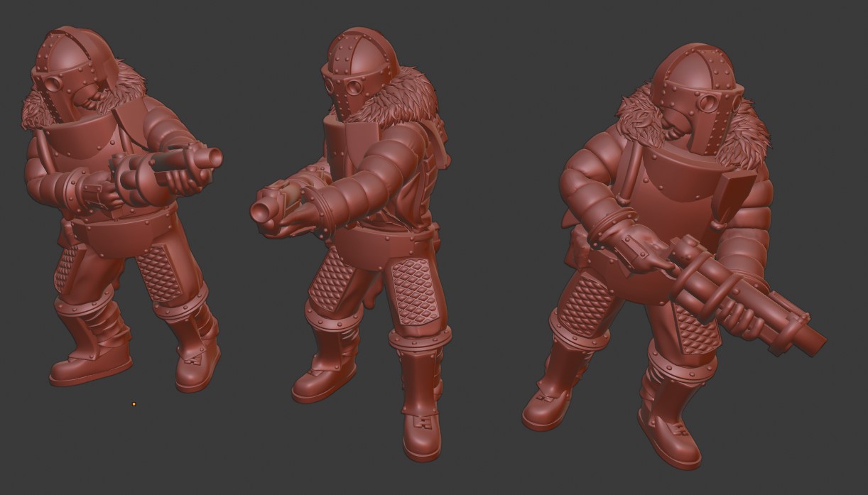Click the small orange origin dot
The image size is (868, 495).
click(x=134, y=404)
